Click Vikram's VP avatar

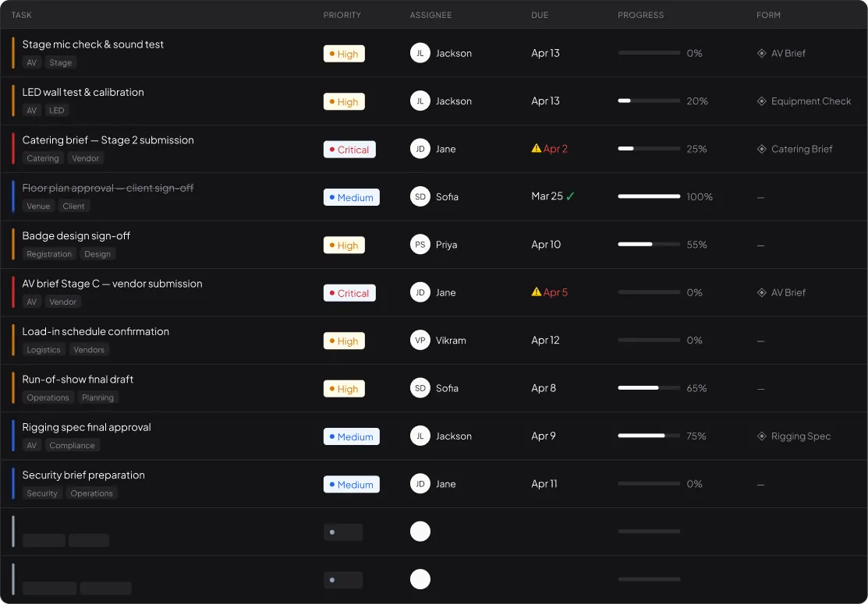click(420, 340)
